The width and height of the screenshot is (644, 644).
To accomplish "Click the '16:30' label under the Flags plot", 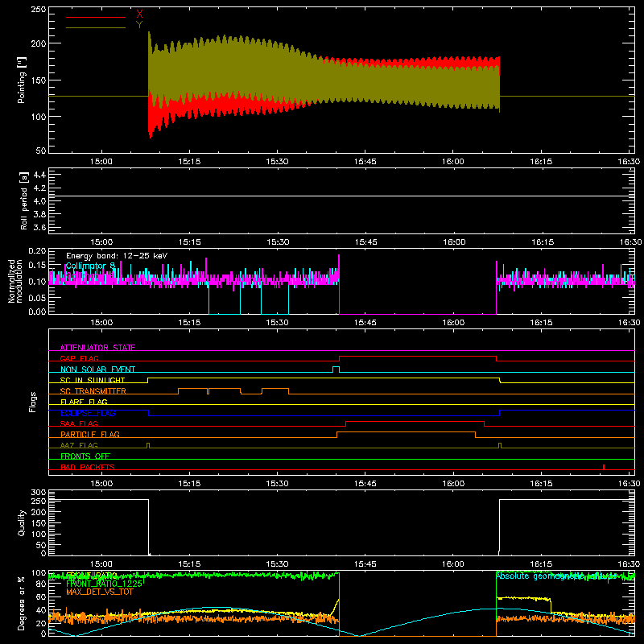I will 629,484.
